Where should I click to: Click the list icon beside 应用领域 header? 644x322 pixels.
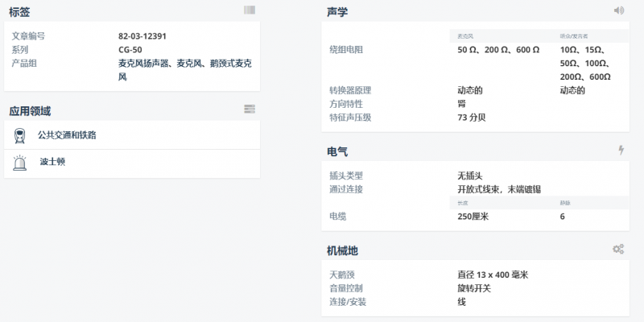(250, 109)
